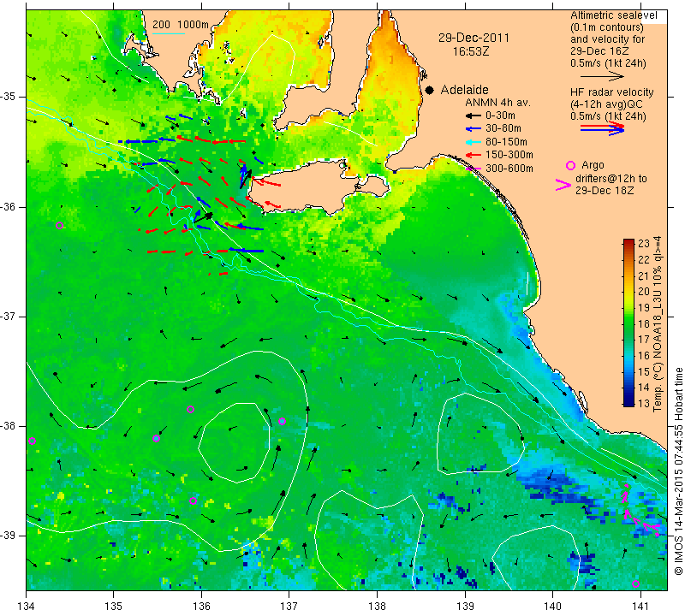Click the 29-Dec-2011 date label

[474, 38]
